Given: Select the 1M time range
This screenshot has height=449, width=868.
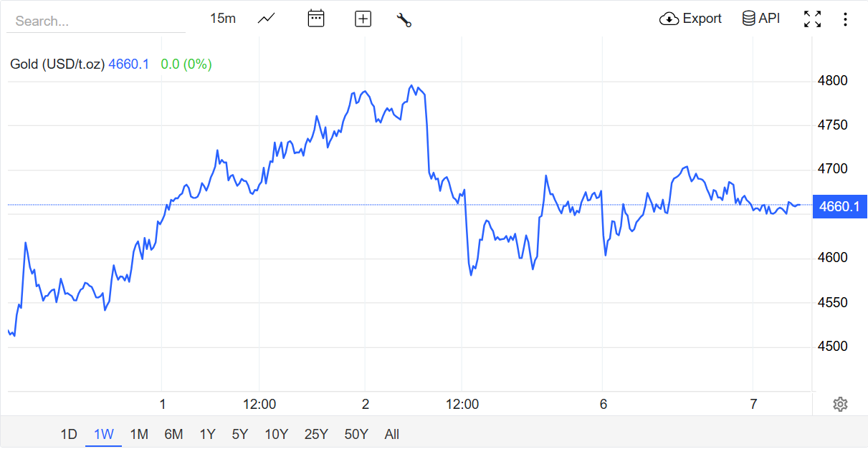Looking at the screenshot, I should tap(139, 434).
